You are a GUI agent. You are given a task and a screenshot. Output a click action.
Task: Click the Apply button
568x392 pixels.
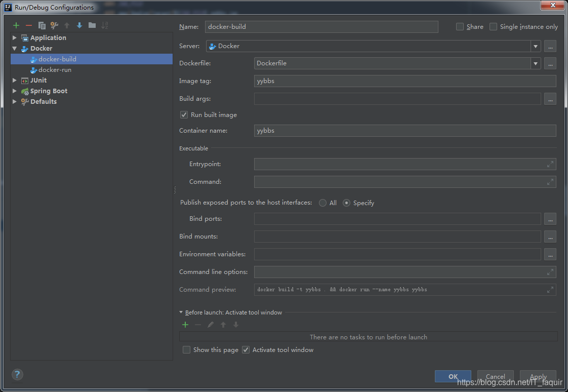pyautogui.click(x=538, y=376)
